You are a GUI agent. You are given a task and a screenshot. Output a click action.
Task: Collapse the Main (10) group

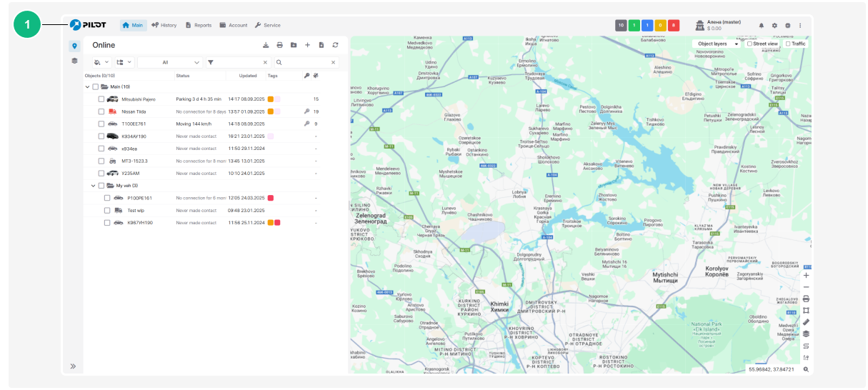[88, 86]
